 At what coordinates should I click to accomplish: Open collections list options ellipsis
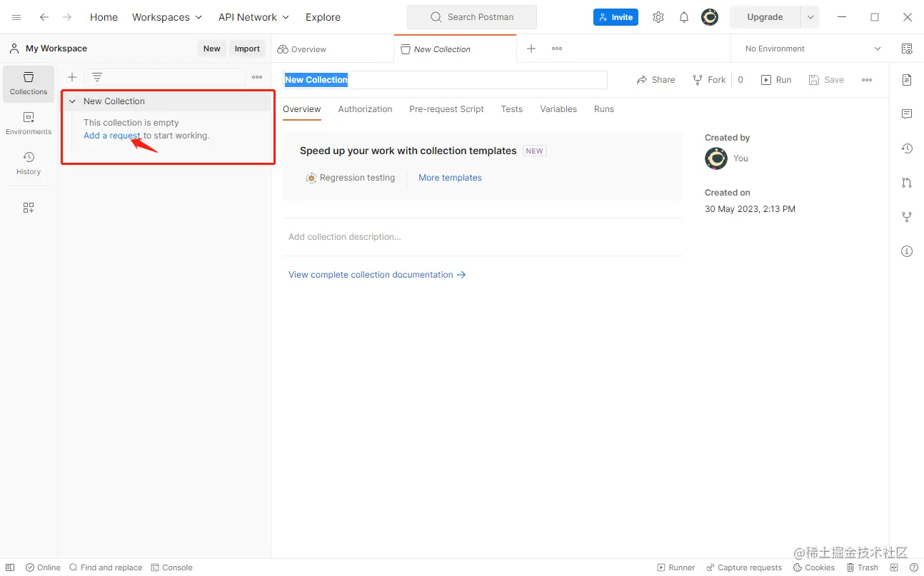[257, 77]
